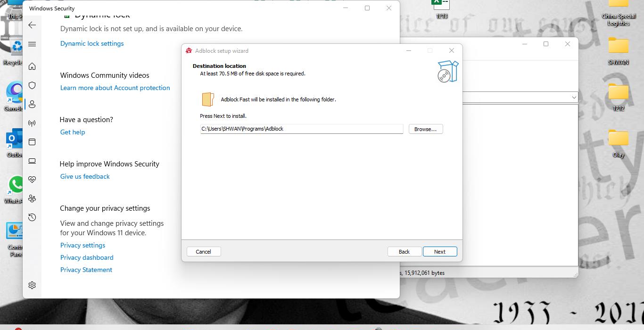Screen dimensions: 644x330
Task: Open Virus & threat protection shield icon
Action: coord(32,85)
